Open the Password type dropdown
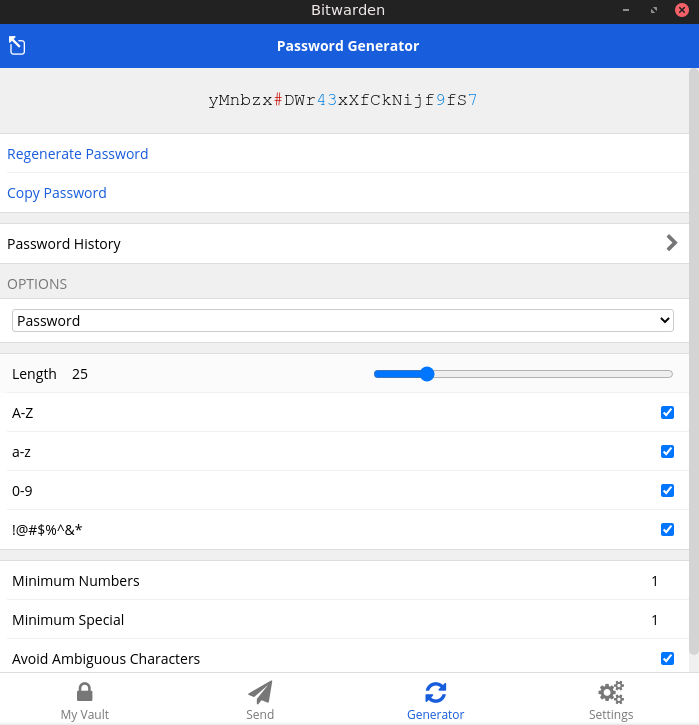 [x=343, y=320]
